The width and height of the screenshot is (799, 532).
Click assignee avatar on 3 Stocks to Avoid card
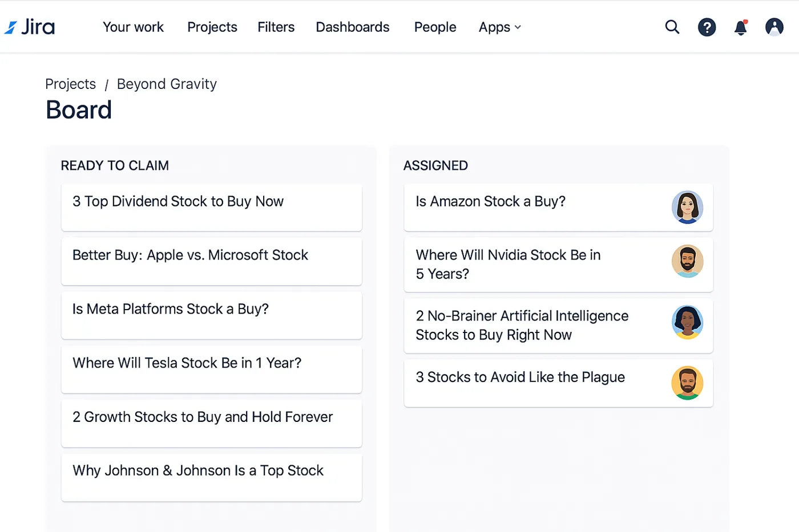(x=687, y=383)
